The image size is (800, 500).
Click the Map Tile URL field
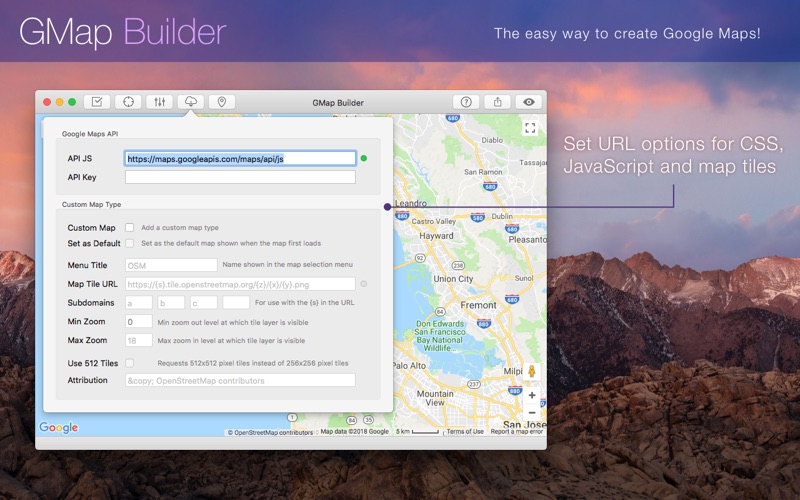pos(240,284)
